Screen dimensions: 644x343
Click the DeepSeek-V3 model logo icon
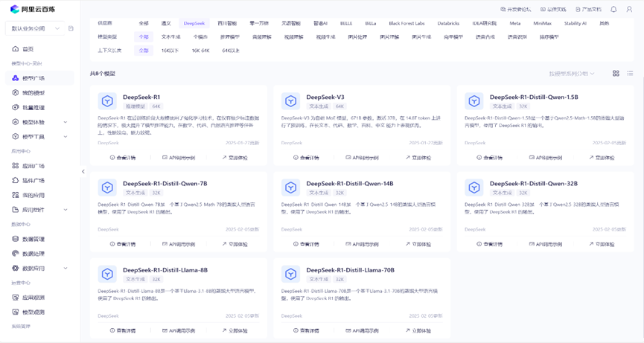coord(291,101)
